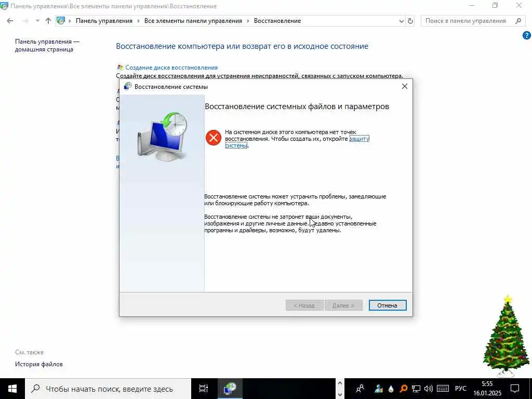Open clock and date 16.01.2025
The image size is (532, 399).
coord(487,389)
